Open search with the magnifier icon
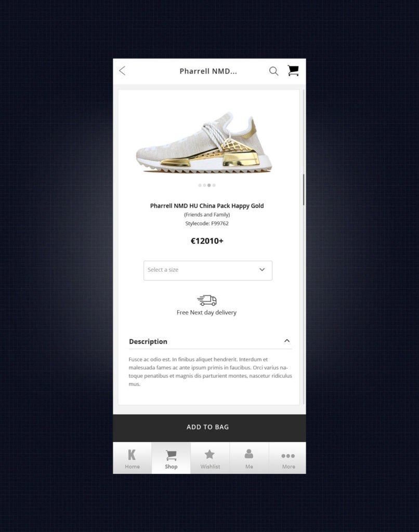This screenshot has width=419, height=532. tap(273, 71)
